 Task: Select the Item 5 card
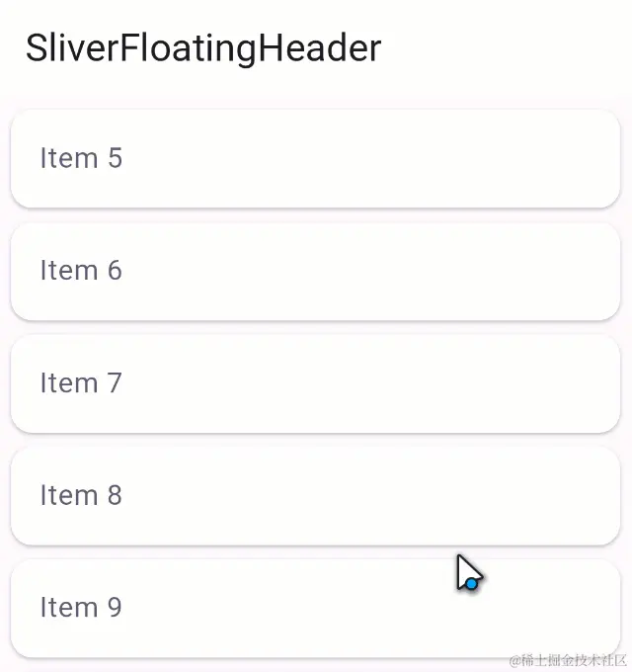[x=316, y=158]
